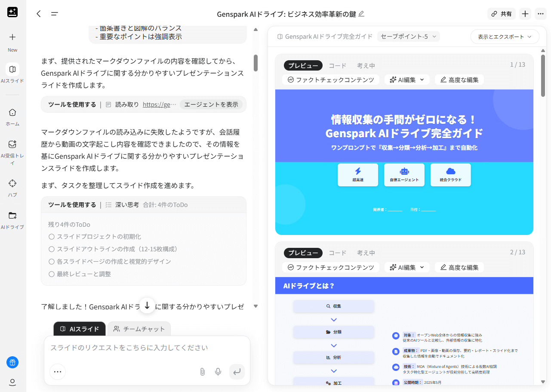Expand the AI編集 dropdown on slide 1
The width and height of the screenshot is (551, 392).
pos(407,80)
